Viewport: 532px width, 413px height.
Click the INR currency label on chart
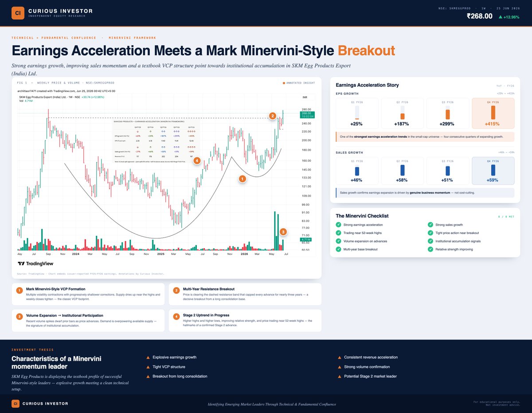coord(305,97)
